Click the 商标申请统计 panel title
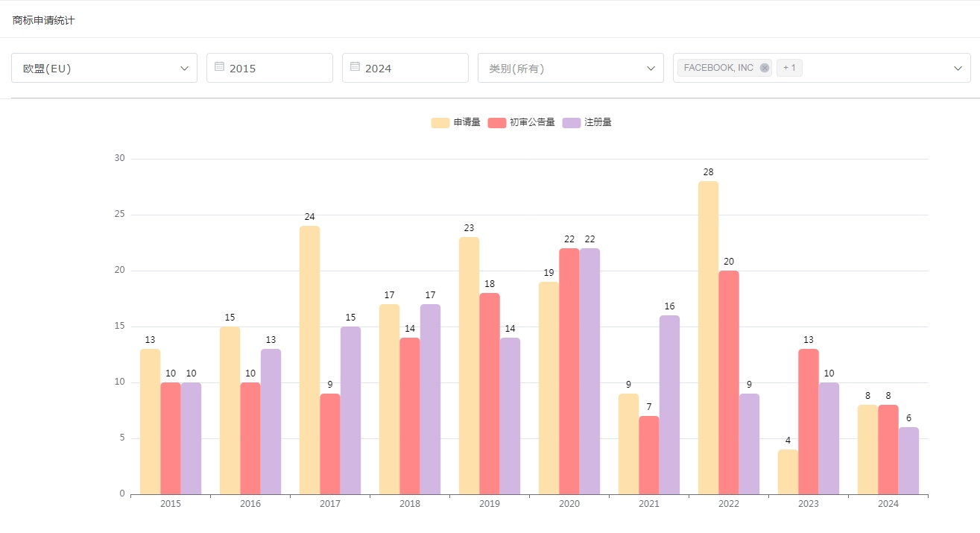 [x=43, y=20]
